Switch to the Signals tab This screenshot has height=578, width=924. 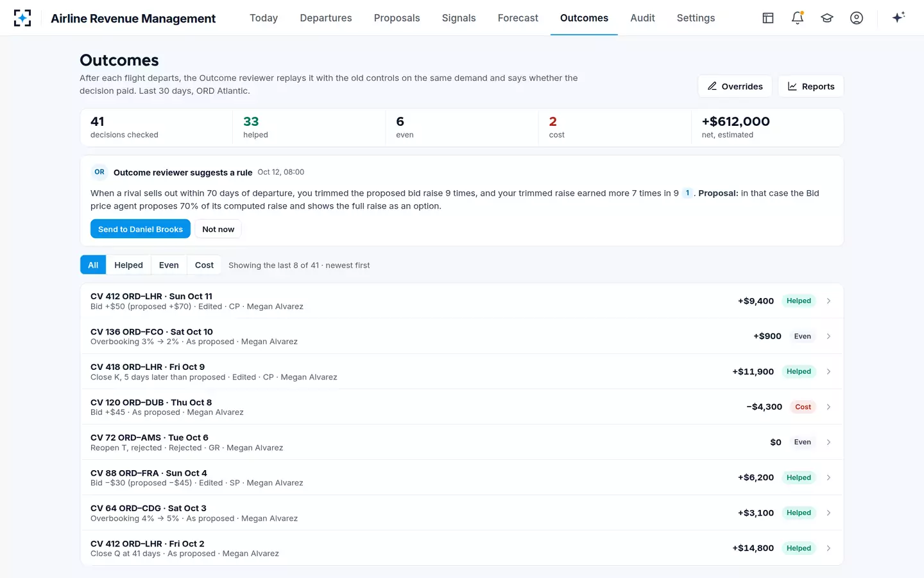click(459, 18)
